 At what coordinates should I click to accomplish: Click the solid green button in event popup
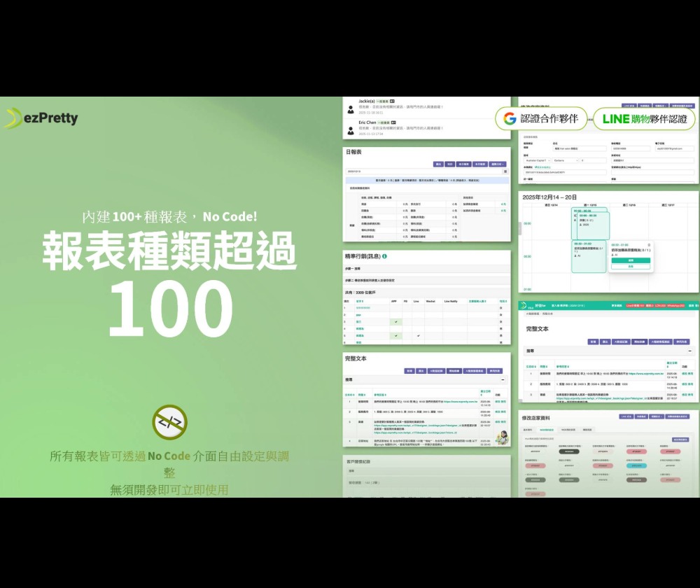pyautogui.click(x=631, y=260)
